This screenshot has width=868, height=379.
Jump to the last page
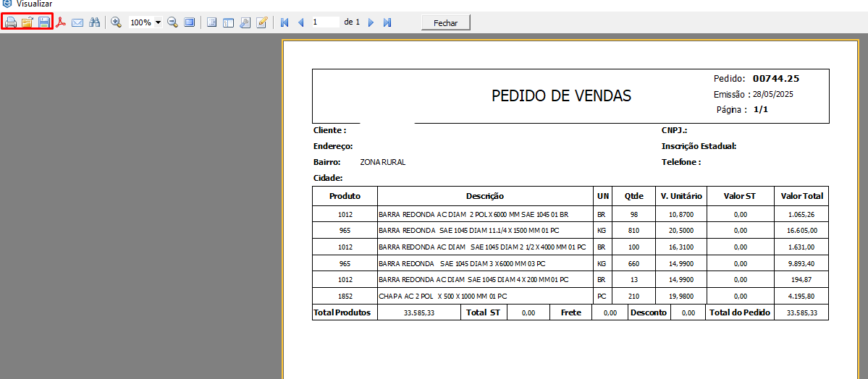[x=387, y=22]
